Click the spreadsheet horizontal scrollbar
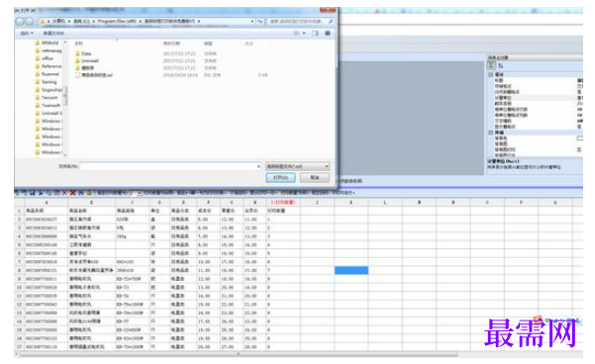 point(239,354)
